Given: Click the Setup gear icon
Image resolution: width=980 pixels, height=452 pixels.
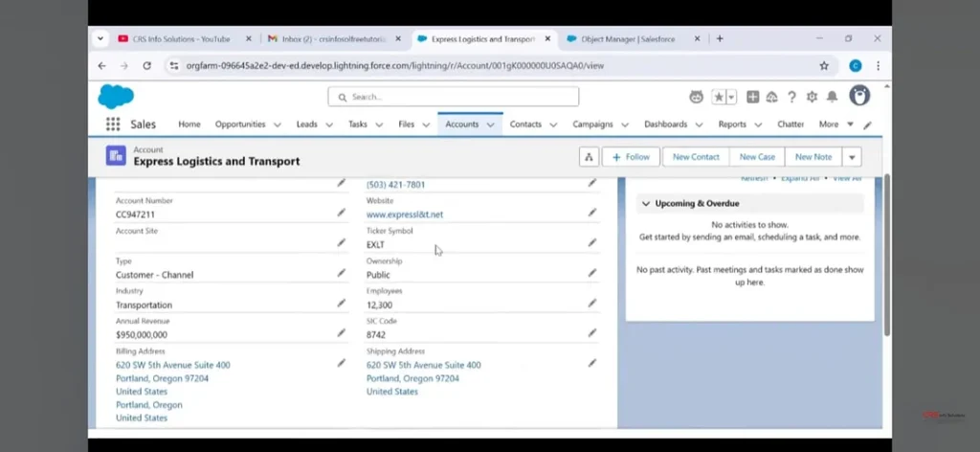Looking at the screenshot, I should click(812, 97).
